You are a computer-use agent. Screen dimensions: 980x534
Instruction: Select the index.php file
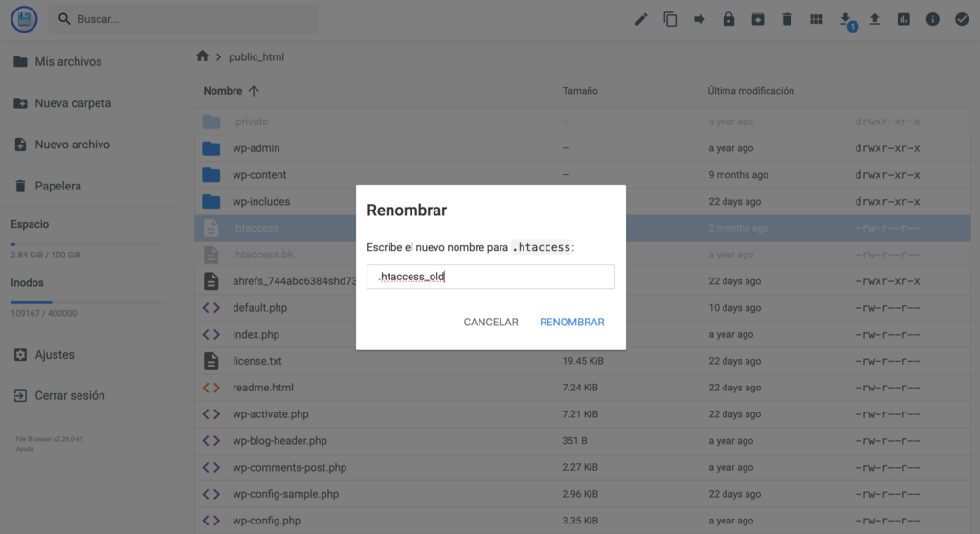pyautogui.click(x=583, y=334)
